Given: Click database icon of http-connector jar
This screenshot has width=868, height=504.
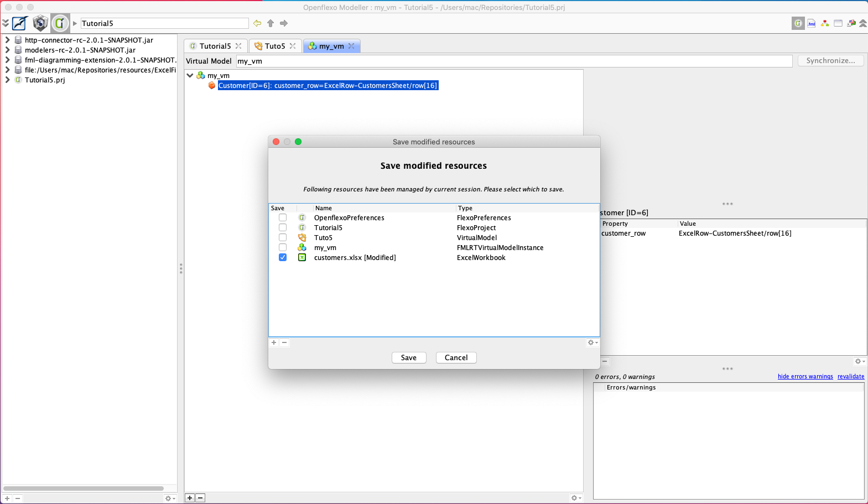Looking at the screenshot, I should (18, 40).
